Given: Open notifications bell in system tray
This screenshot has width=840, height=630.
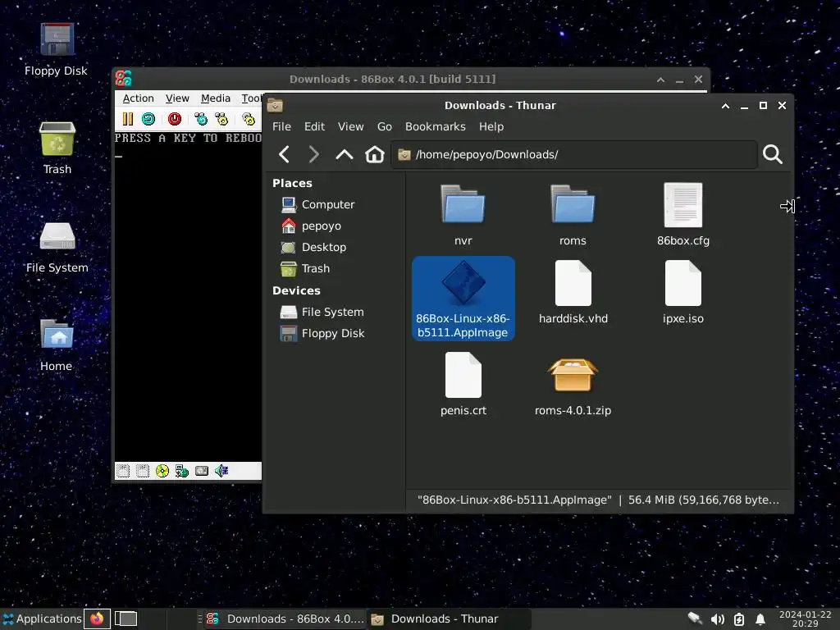Looking at the screenshot, I should coord(760,620).
